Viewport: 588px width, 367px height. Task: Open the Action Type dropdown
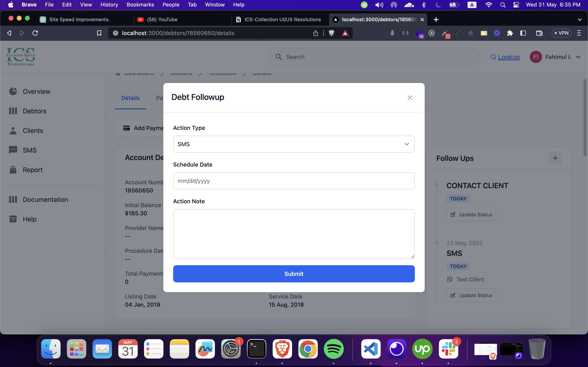[x=294, y=144]
